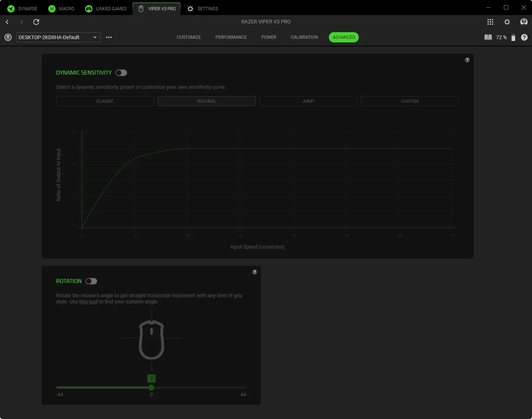Viewport: 532px width, 419px height.
Task: Go forward with the forward arrow
Action: click(22, 22)
